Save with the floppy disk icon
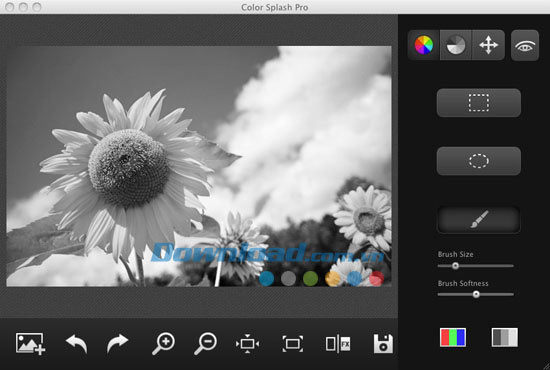The image size is (550, 370). 383,343
